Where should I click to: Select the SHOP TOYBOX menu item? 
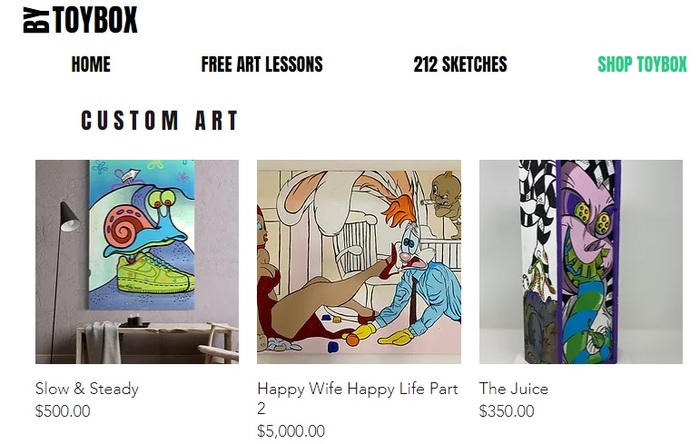642,64
